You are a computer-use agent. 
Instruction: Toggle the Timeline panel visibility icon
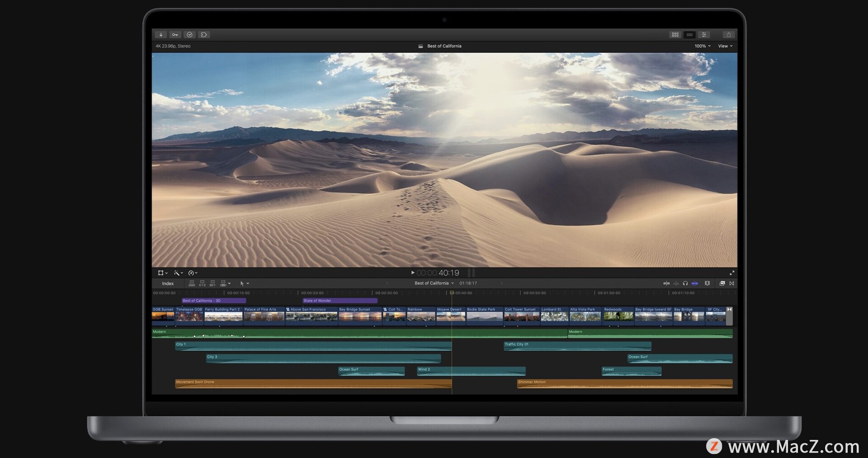click(689, 35)
